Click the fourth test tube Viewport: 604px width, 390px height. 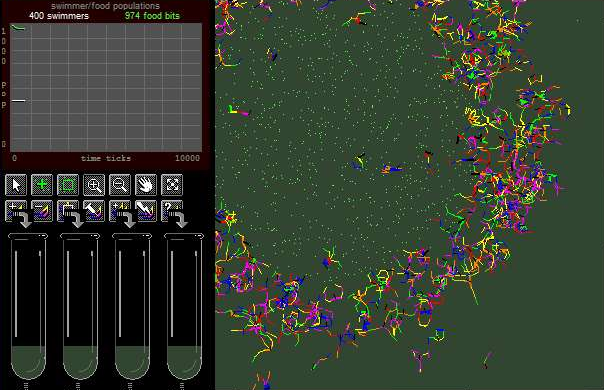(x=184, y=306)
